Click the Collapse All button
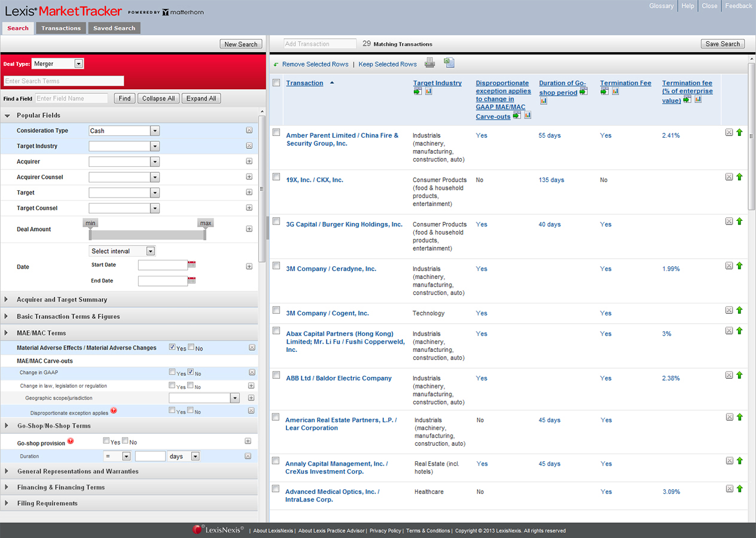The image size is (756, 538). point(158,98)
